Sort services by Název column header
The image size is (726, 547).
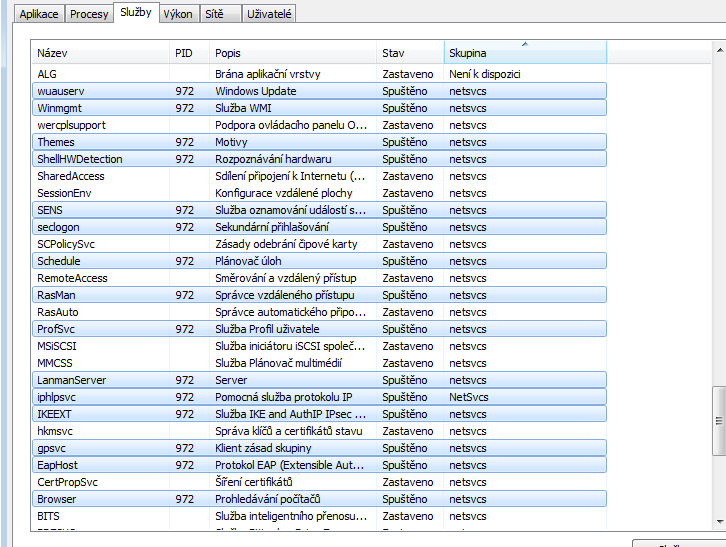[100, 52]
